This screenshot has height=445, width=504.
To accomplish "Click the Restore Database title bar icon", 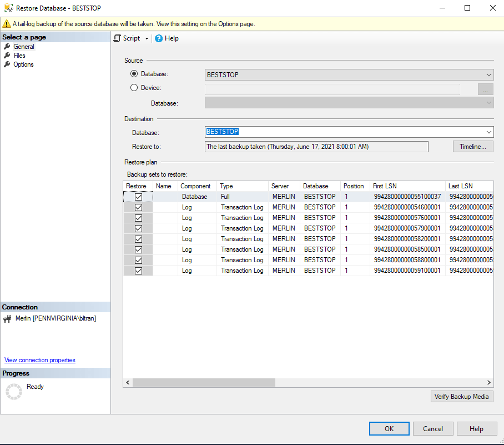I will [8, 8].
